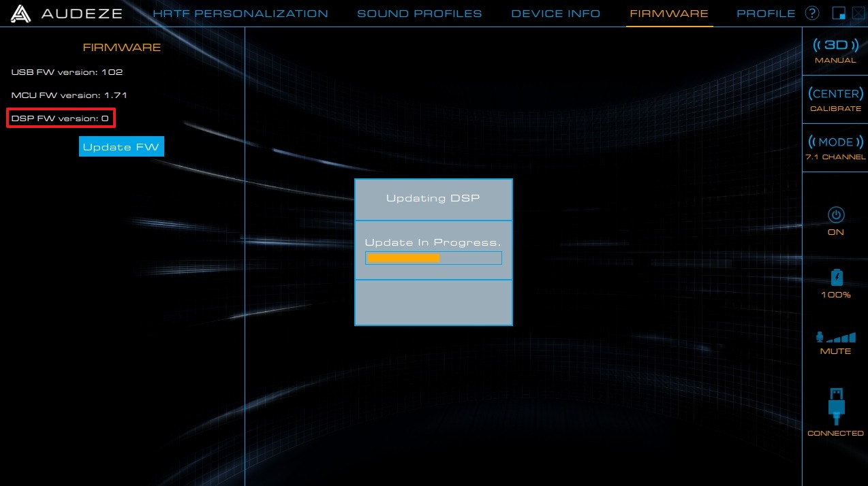Click the USB Connected status icon
The width and height of the screenshot is (868, 486).
tap(836, 406)
